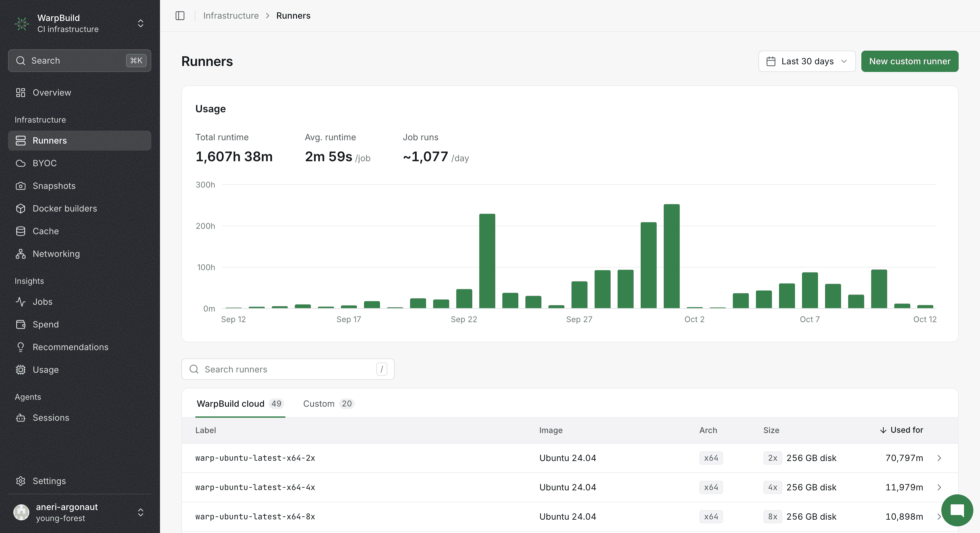Open warp-ubuntu-latest-x64-4x row chevron
The width and height of the screenshot is (980, 533).
click(939, 487)
